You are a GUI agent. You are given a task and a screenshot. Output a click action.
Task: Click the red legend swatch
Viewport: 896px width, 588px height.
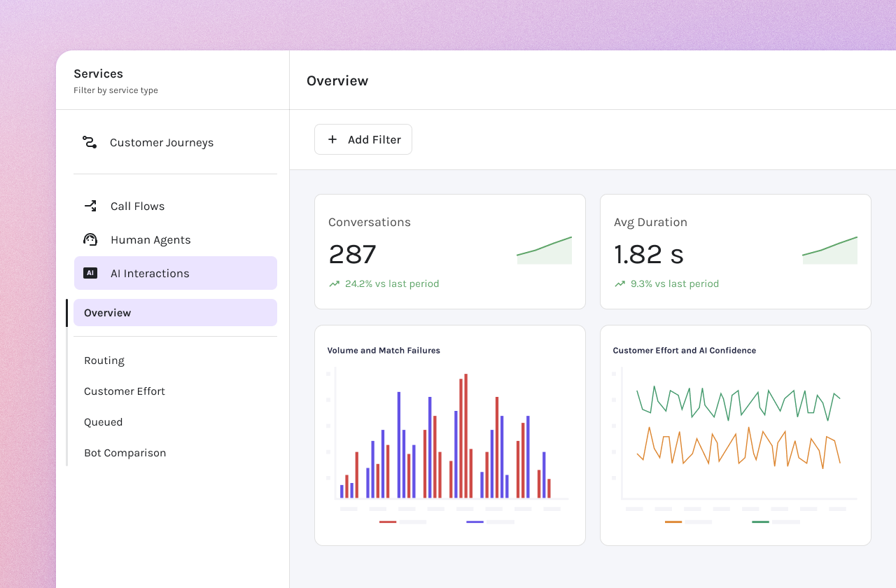point(388,521)
